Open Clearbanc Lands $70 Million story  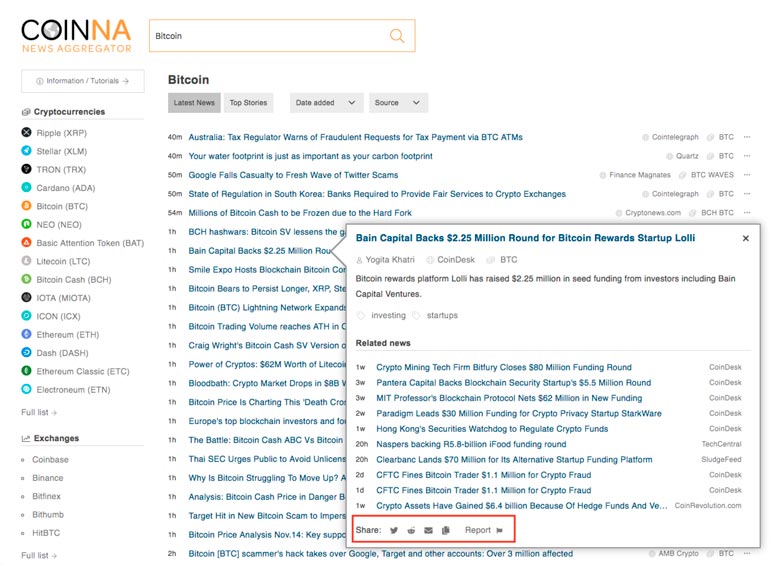click(514, 460)
